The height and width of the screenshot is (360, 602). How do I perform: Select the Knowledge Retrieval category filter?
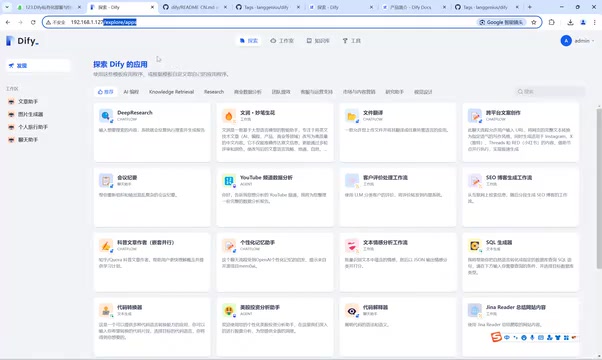tap(171, 92)
